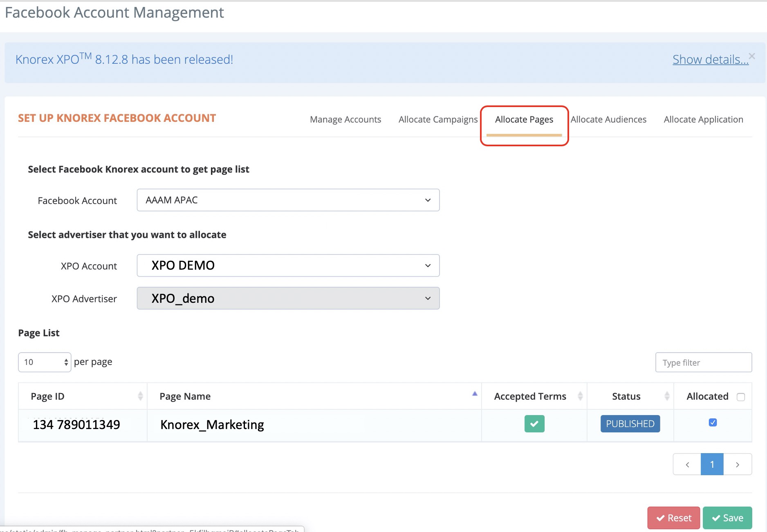Click the Show details link
This screenshot has height=532, width=767.
tap(710, 60)
